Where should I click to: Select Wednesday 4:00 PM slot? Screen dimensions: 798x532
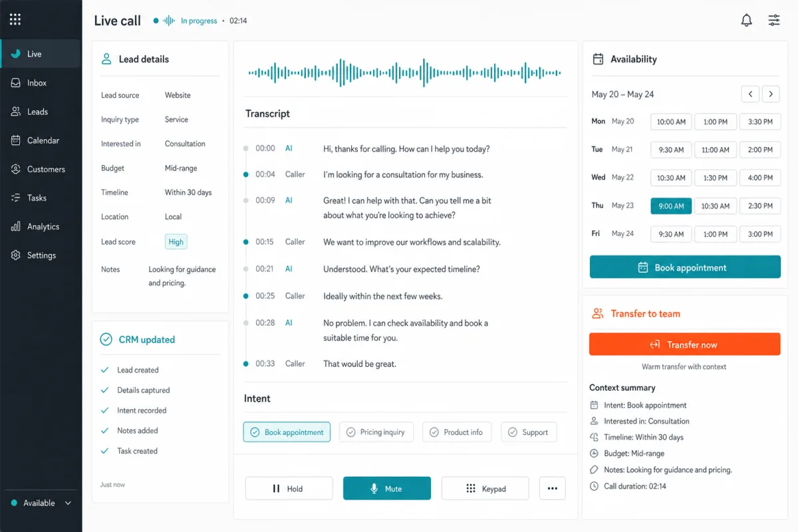[x=759, y=178]
